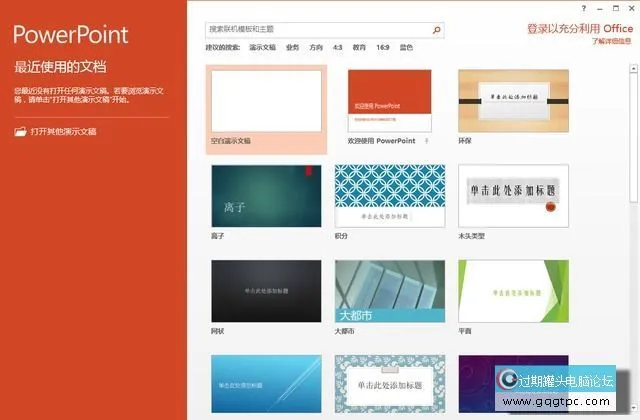640x420 pixels.
Task: Pin the 欢迎使用 PowerPoint template
Action: point(427,141)
